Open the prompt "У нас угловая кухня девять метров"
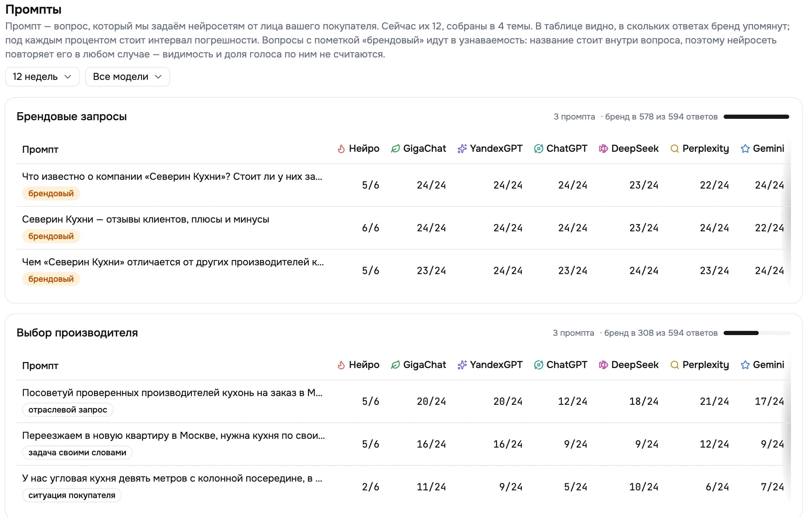 pyautogui.click(x=172, y=478)
